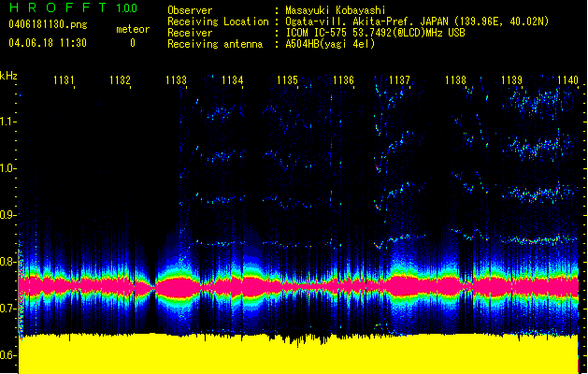Click the Ogata-vill. Akita-Pref. JAPAN location text
Screen dimensions: 588x374
[417, 22]
